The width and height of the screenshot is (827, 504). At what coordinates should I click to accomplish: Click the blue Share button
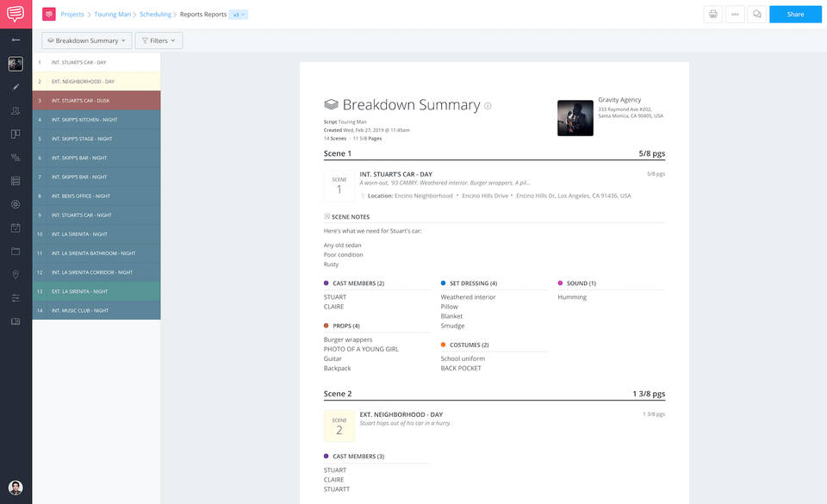point(795,14)
